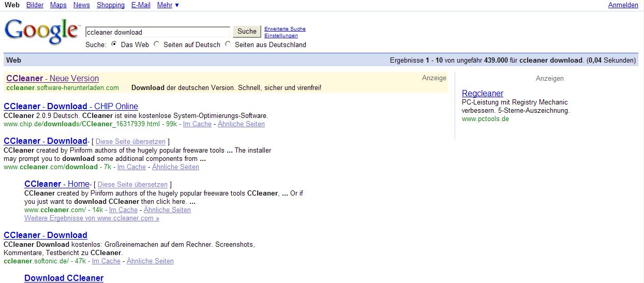Image resolution: width=644 pixels, height=283 pixels.
Task: Open Einstellungen link beside search box
Action: tap(281, 36)
